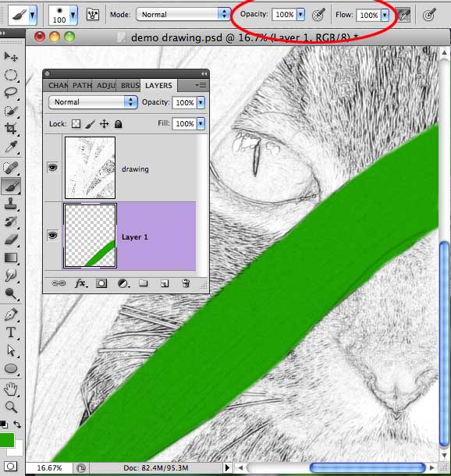451x476 pixels.
Task: Select the Move tool
Action: pos(11,57)
